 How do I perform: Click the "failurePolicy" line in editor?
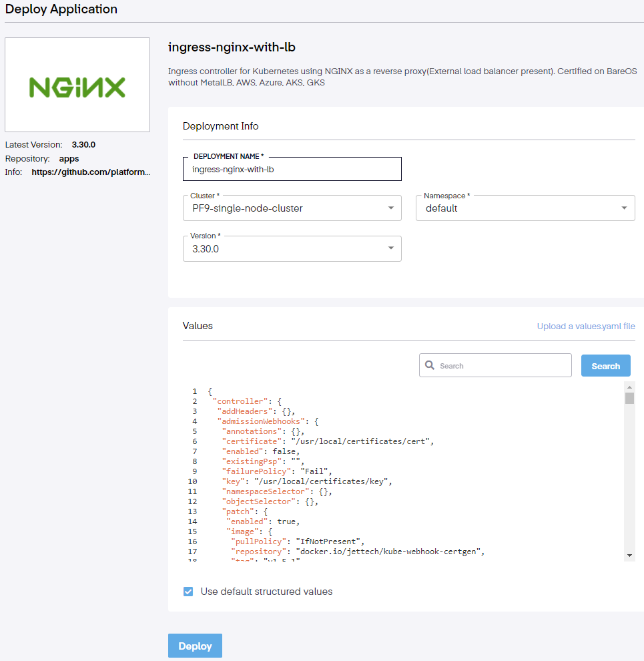[x=277, y=471]
